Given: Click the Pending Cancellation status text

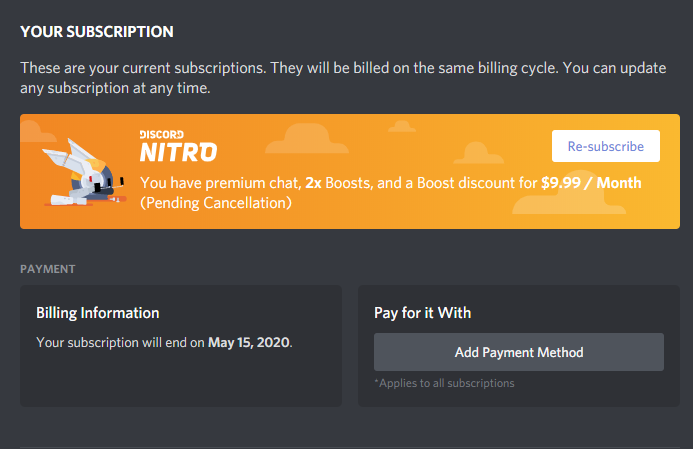Looking at the screenshot, I should pos(216,203).
